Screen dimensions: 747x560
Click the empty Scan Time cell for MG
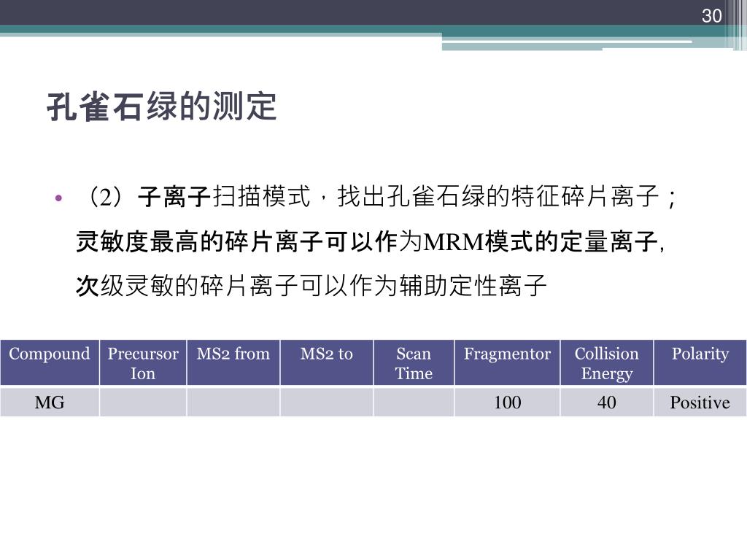point(414,402)
